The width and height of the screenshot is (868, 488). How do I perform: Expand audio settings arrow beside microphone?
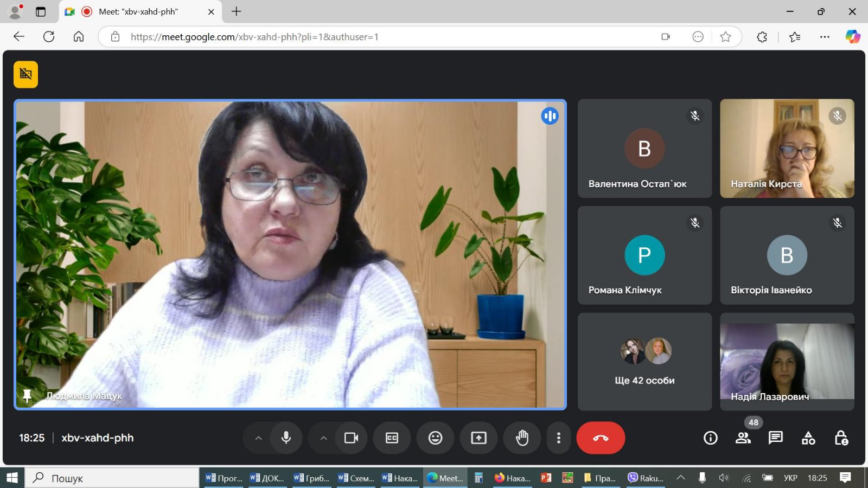pyautogui.click(x=258, y=438)
